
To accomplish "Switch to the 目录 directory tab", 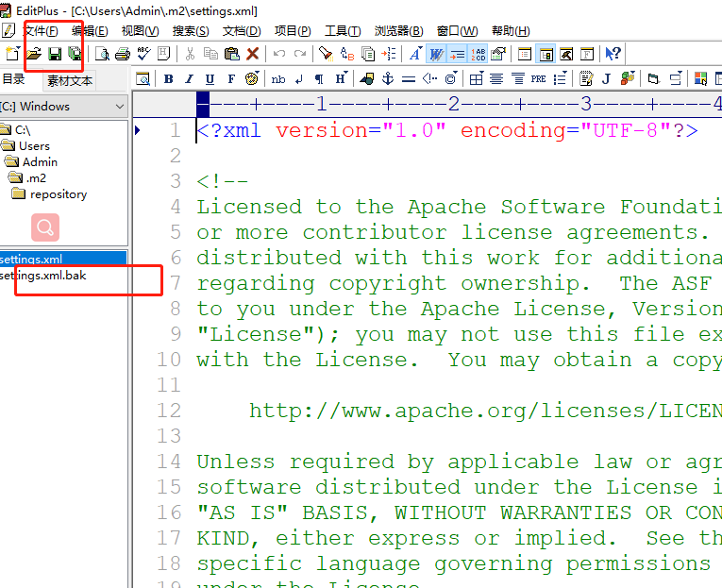I will tap(13, 79).
